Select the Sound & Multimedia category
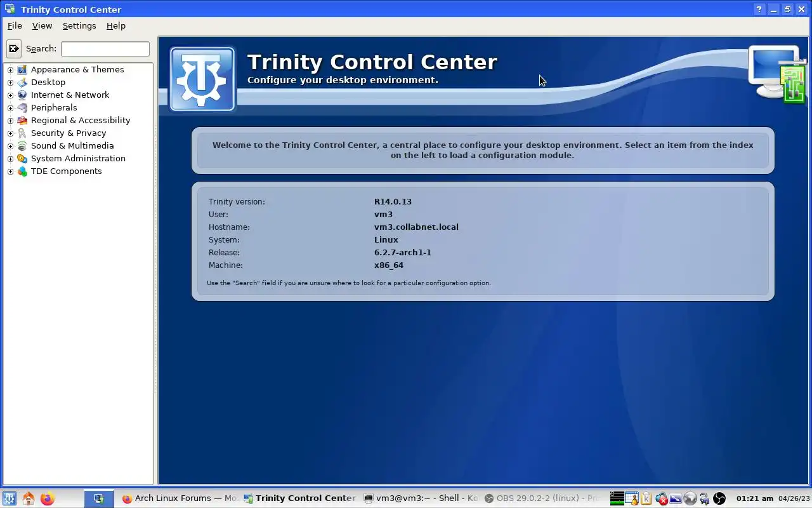The image size is (812, 508). (x=72, y=145)
